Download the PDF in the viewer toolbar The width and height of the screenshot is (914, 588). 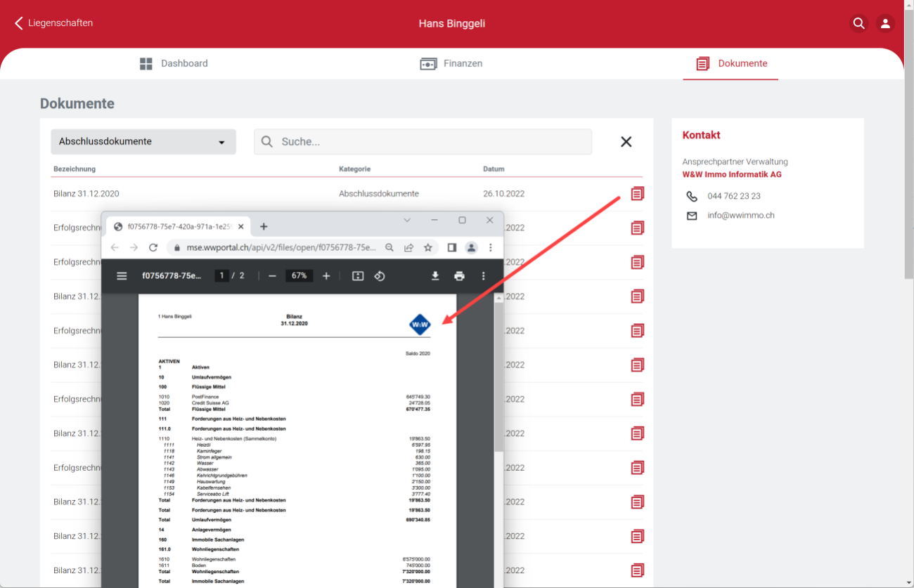pyautogui.click(x=435, y=276)
